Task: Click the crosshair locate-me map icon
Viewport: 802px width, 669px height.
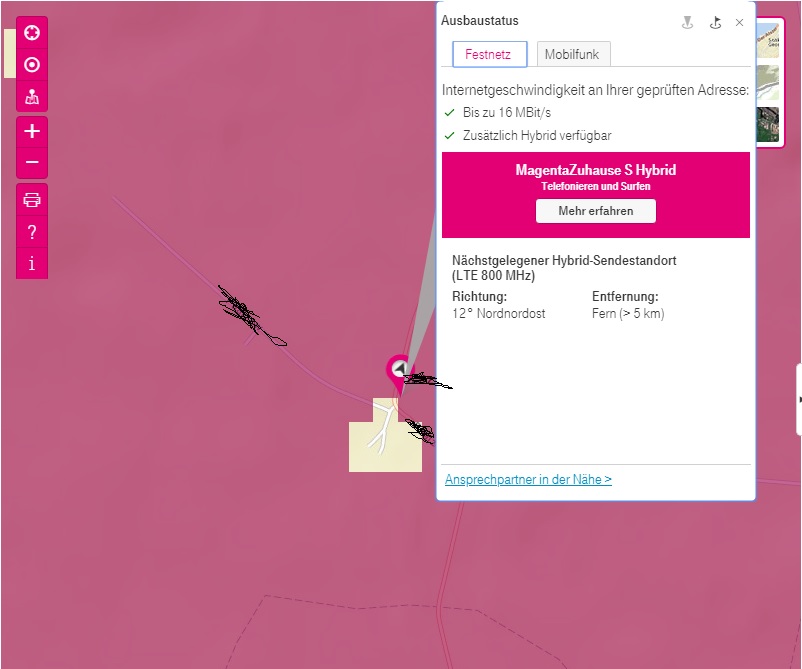Action: coord(32,33)
